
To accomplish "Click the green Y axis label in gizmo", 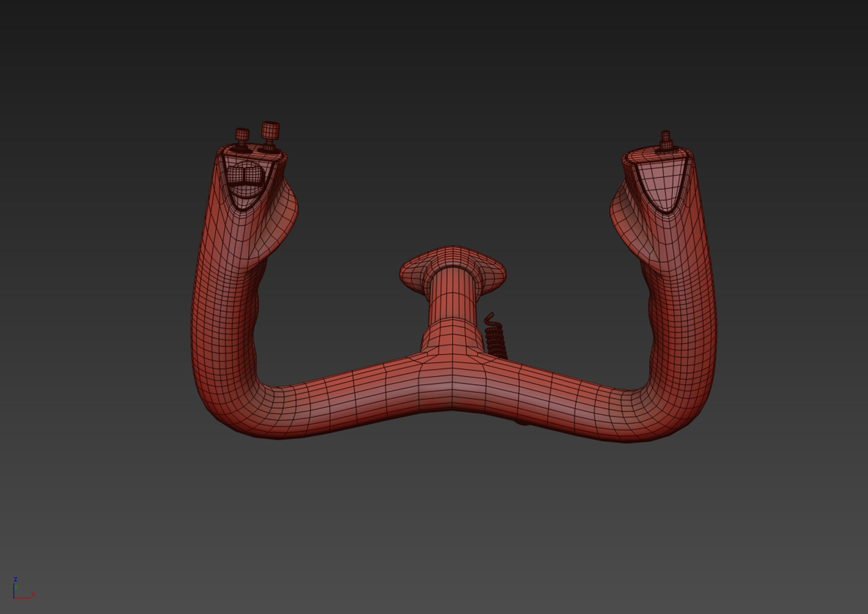I will click(x=16, y=587).
